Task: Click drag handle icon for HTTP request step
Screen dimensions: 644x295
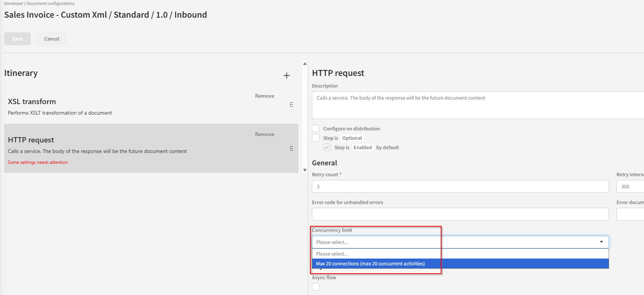Action: [291, 148]
